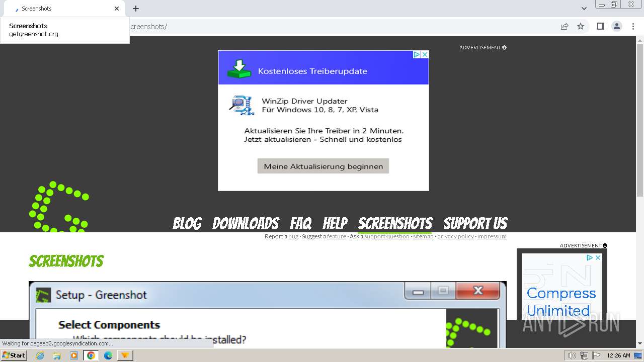The width and height of the screenshot is (644, 362).
Task: Close the Screenshots browser tab
Action: click(x=117, y=9)
